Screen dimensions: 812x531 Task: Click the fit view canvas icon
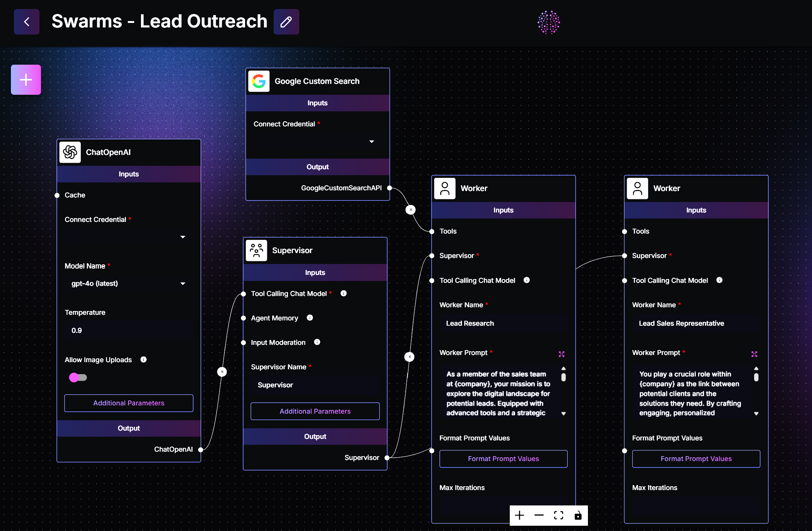coord(559,515)
